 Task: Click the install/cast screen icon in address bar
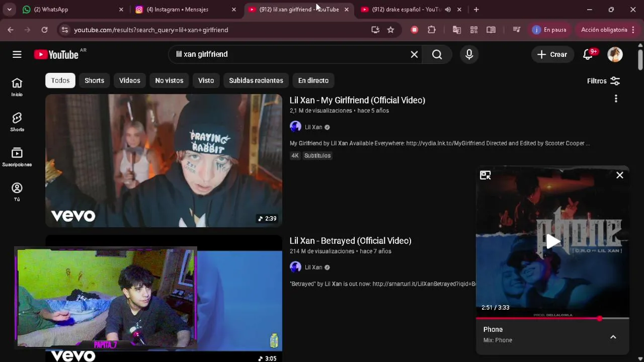(x=375, y=30)
